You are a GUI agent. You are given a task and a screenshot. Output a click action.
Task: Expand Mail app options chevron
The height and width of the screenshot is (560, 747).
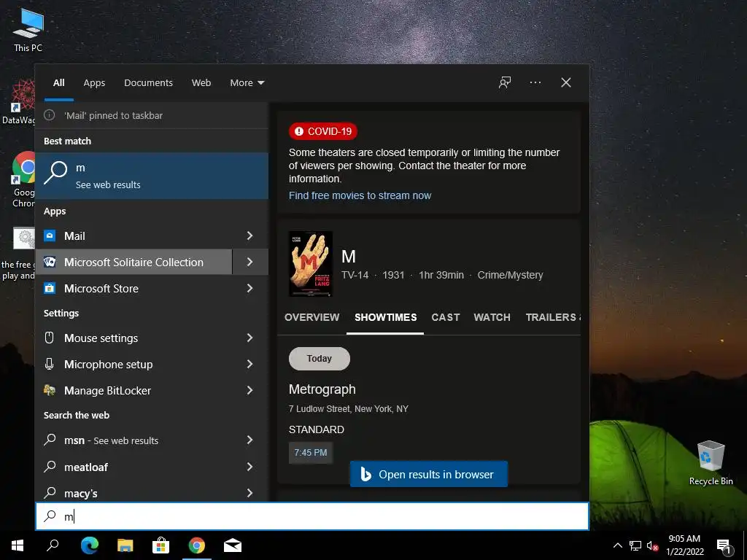tap(250, 236)
